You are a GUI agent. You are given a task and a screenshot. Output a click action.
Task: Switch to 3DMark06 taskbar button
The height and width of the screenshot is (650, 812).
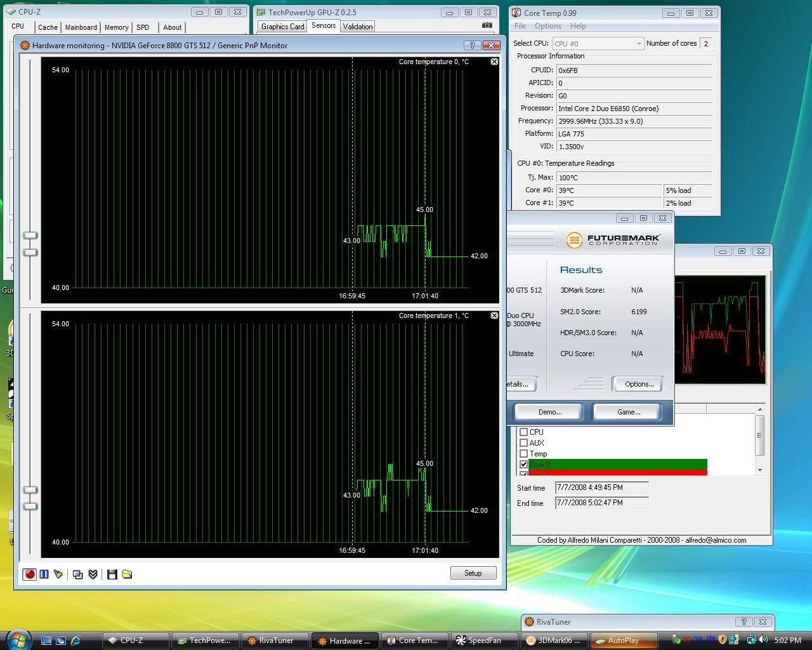(554, 640)
